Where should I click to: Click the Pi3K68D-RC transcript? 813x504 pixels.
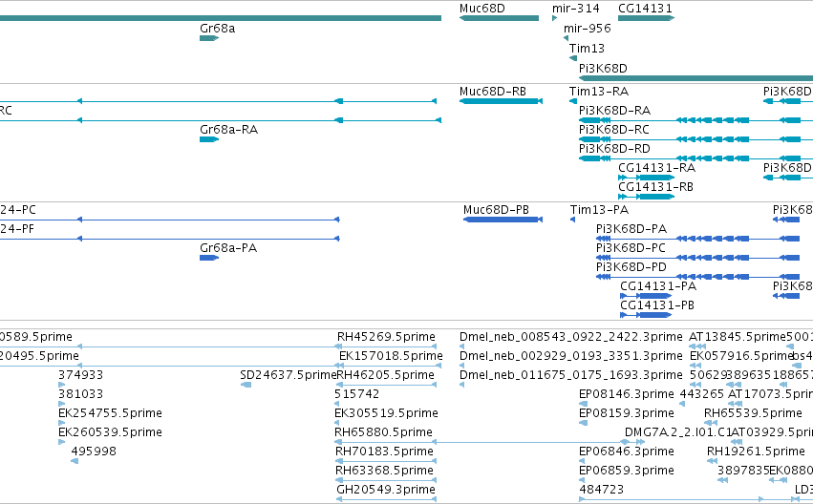click(695, 139)
